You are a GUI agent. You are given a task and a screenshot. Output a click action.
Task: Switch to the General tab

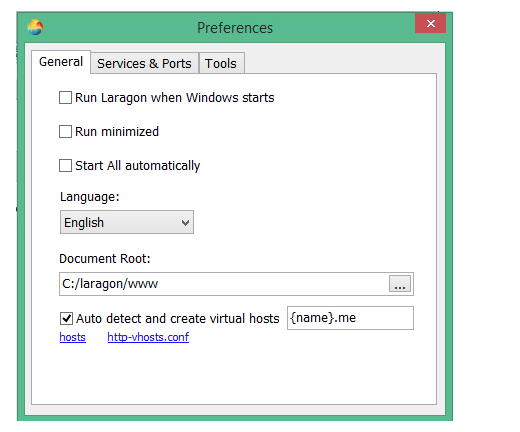click(61, 62)
